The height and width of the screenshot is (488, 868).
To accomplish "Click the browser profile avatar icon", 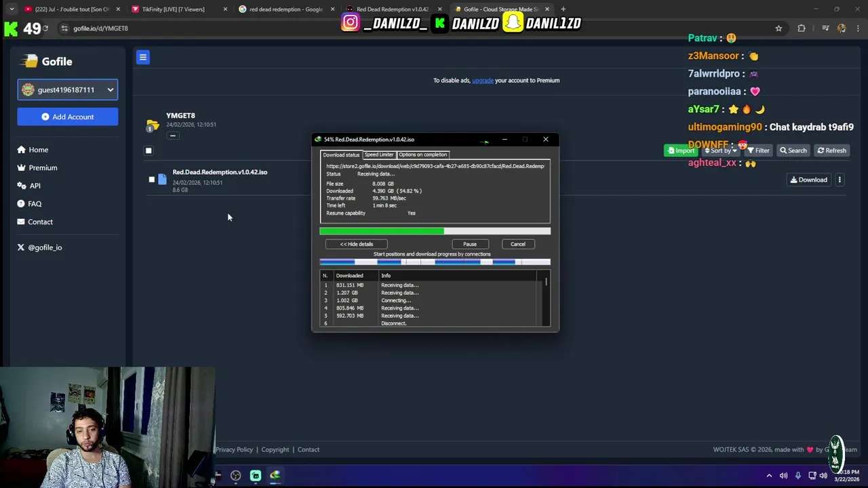I will coord(842,28).
